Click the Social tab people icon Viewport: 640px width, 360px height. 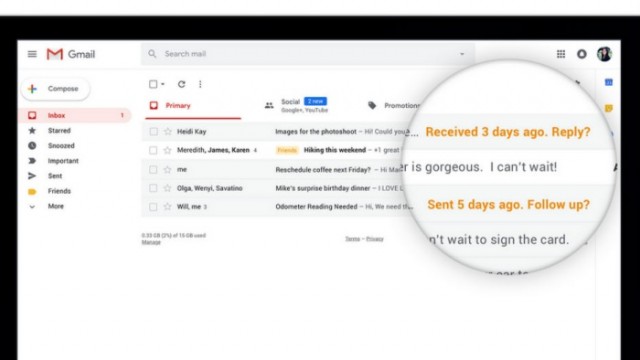pyautogui.click(x=269, y=106)
